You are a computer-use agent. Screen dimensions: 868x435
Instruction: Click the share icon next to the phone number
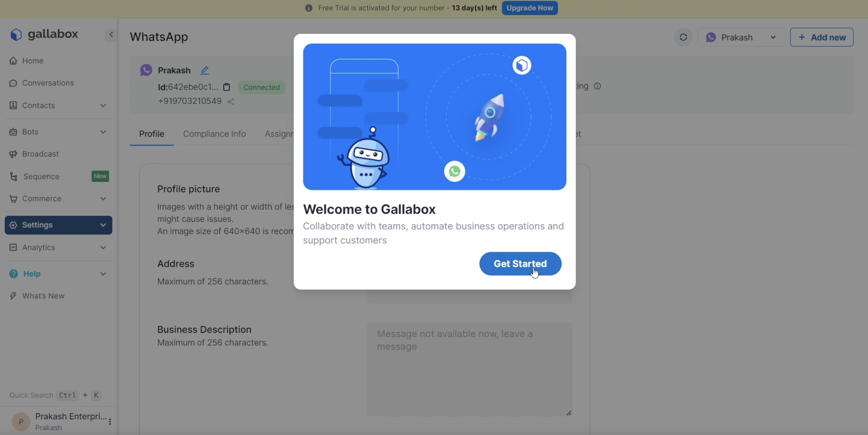231,102
